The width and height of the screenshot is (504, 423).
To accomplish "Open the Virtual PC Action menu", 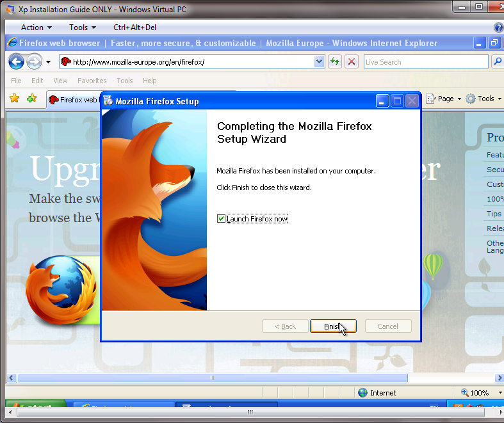I will 36,28.
